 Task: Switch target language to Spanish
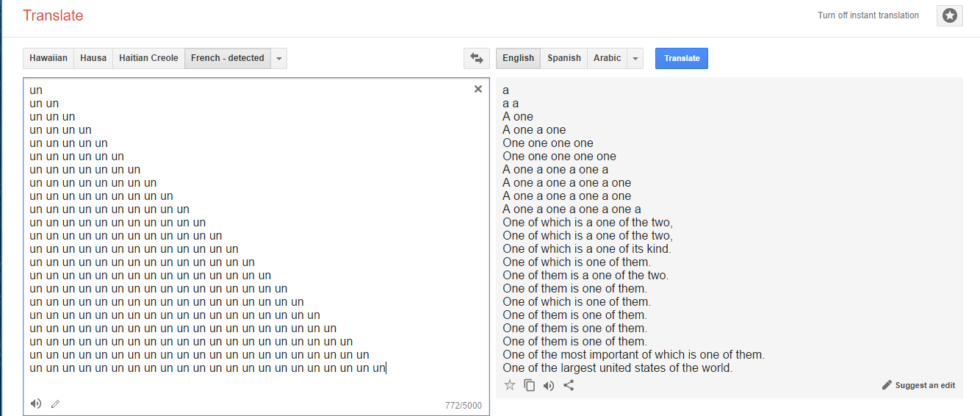[564, 58]
